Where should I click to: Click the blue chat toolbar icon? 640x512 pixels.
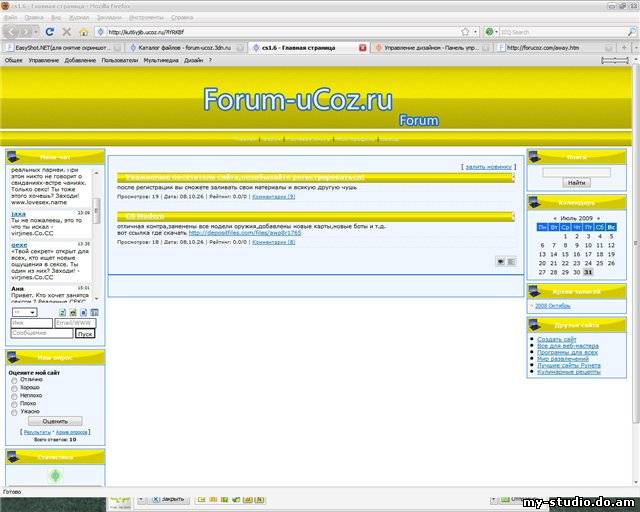[83, 312]
